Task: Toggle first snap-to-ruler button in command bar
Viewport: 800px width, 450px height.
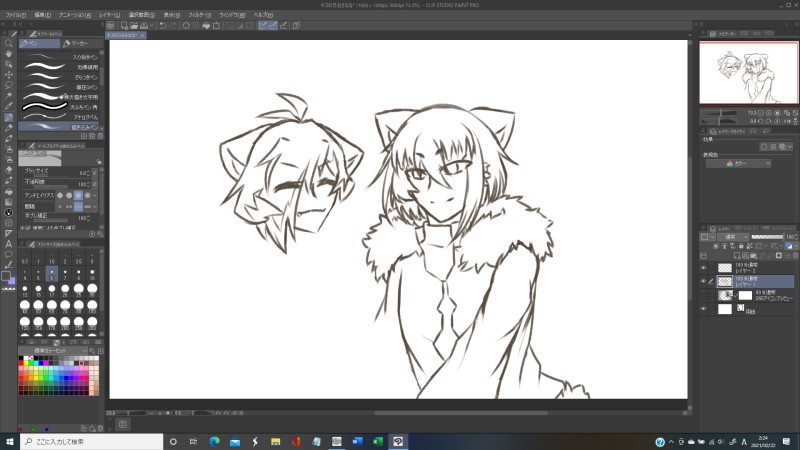Action: tap(263, 25)
